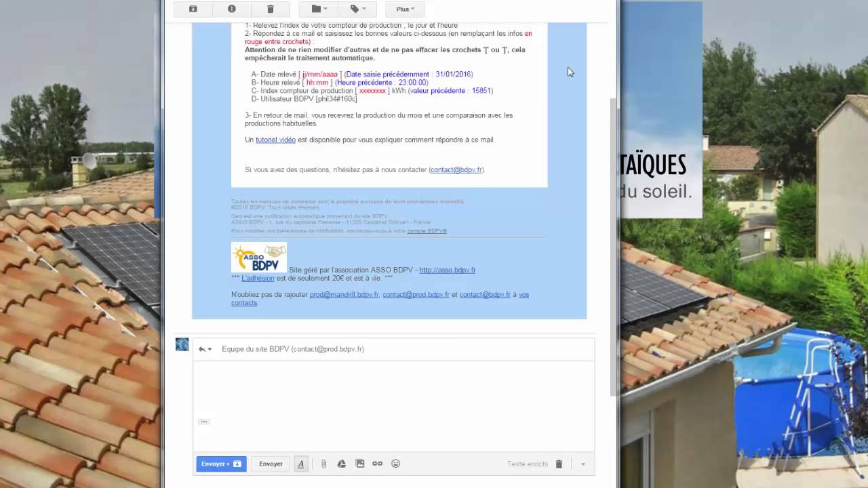The image size is (868, 488).
Task: Delete the conversation with the trash icon
Action: [x=270, y=9]
